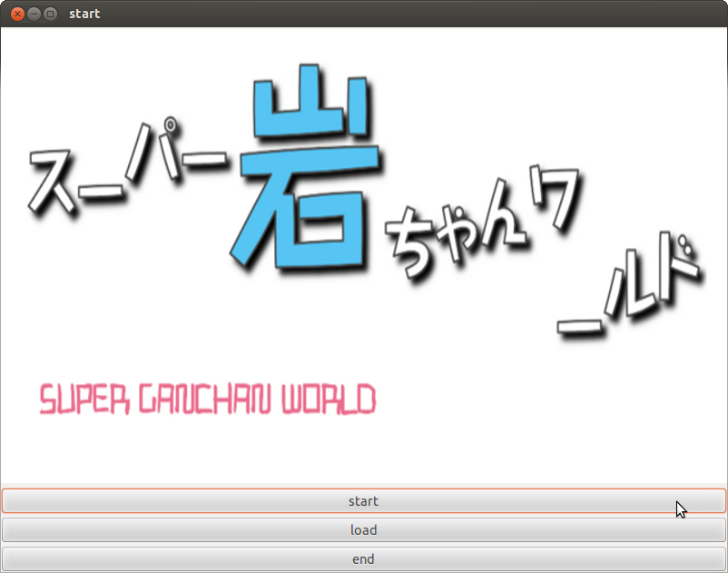Quit the game using the end button
This screenshot has width=728, height=573.
363,559
